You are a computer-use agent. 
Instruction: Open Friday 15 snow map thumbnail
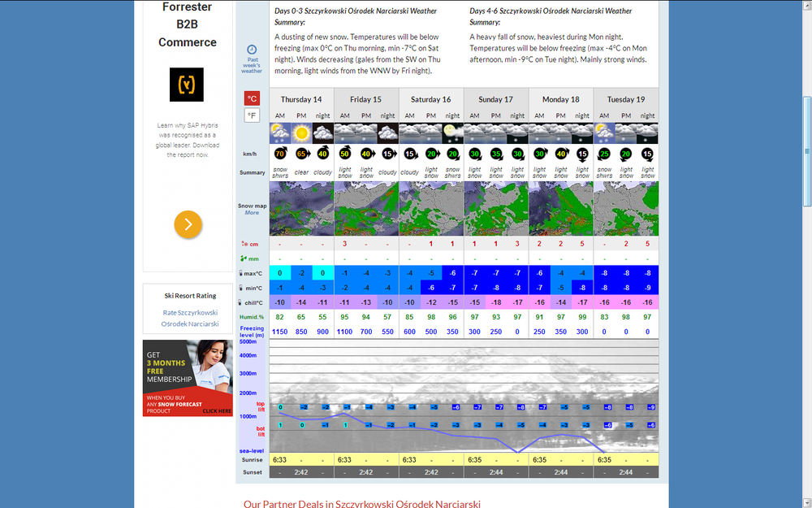[367, 208]
